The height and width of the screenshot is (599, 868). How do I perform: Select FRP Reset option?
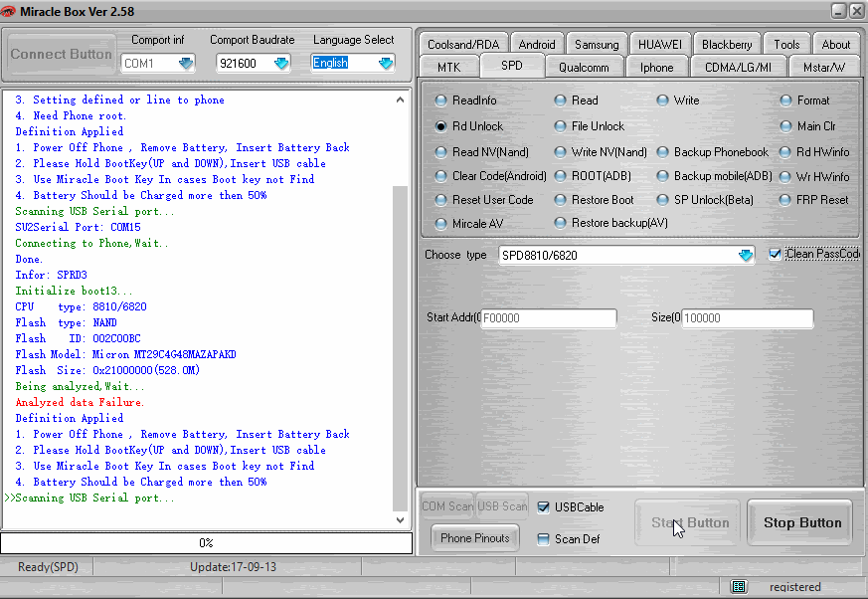[x=785, y=200]
